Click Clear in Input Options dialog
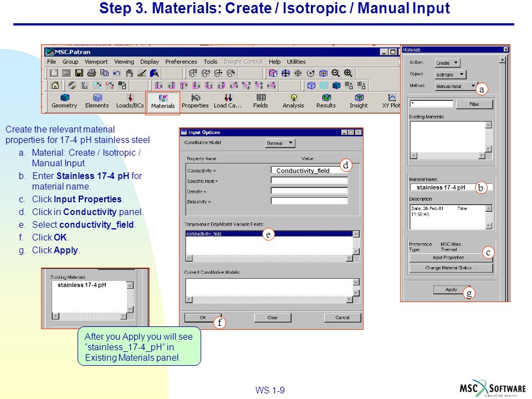Viewport: 532px width, 399px height. (273, 318)
